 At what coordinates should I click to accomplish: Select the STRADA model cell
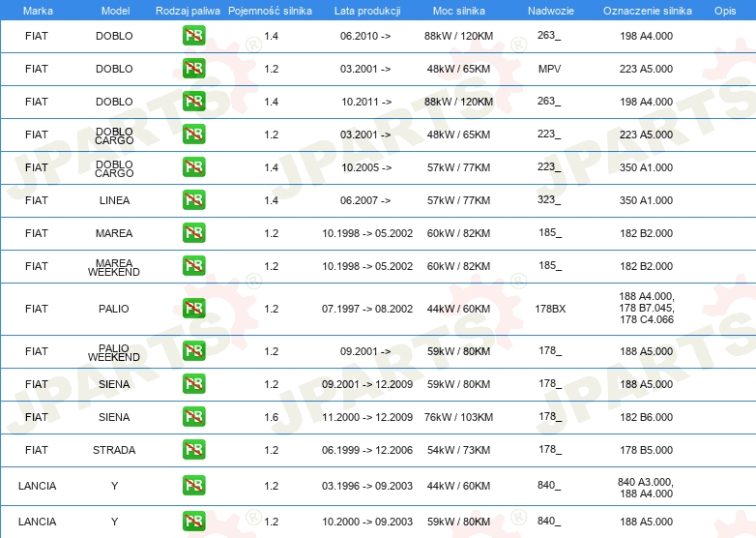(114, 450)
